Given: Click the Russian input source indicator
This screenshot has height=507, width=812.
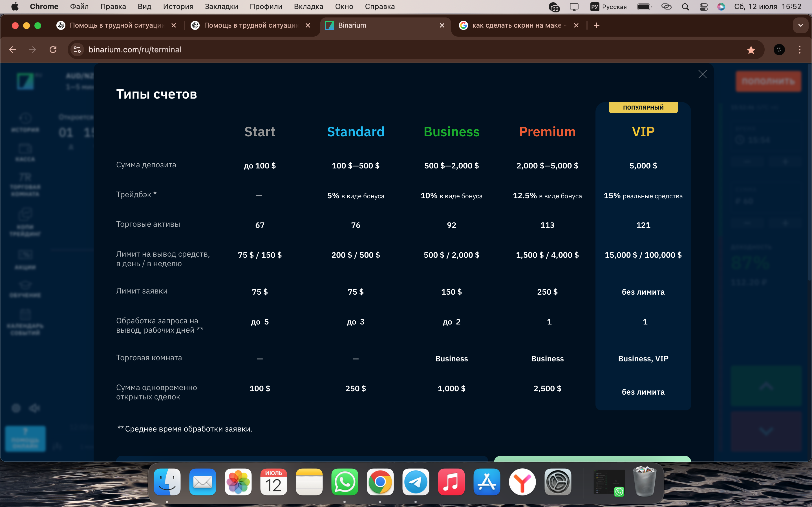Looking at the screenshot, I should click(x=608, y=7).
